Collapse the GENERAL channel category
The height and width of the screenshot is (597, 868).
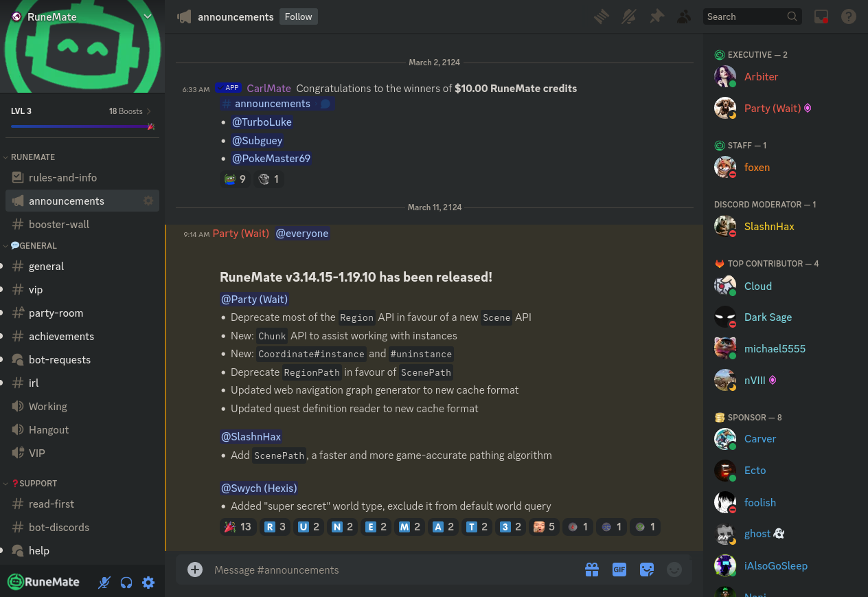coord(34,246)
